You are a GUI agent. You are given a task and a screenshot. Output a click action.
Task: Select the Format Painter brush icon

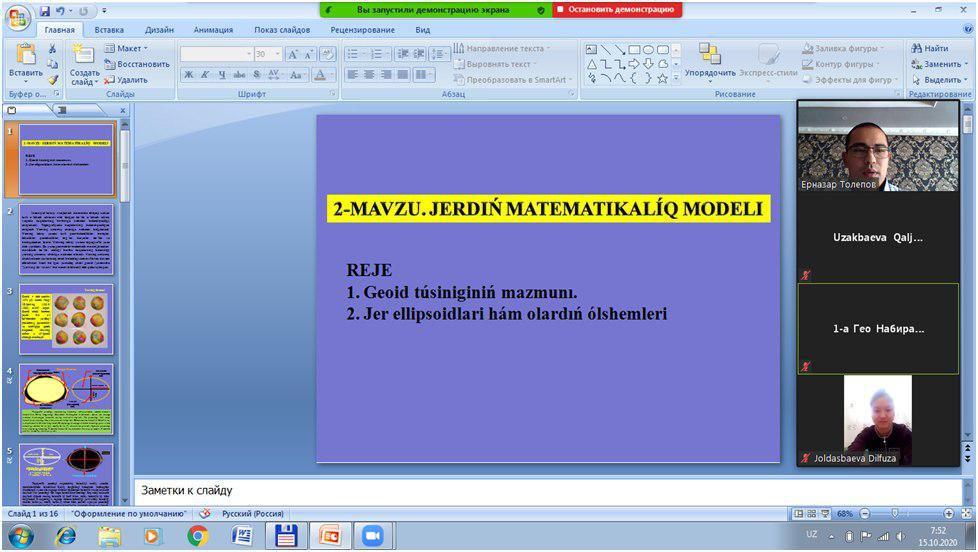click(x=52, y=79)
